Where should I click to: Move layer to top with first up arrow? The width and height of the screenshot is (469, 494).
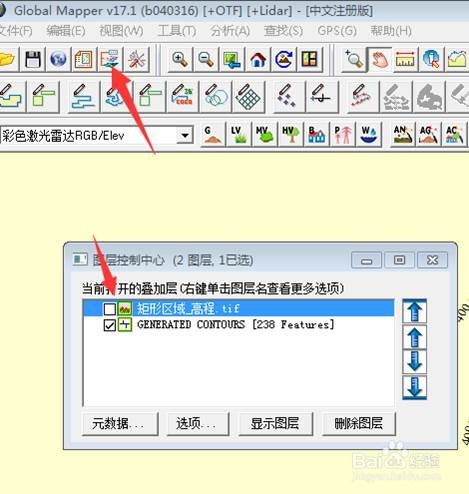(414, 311)
